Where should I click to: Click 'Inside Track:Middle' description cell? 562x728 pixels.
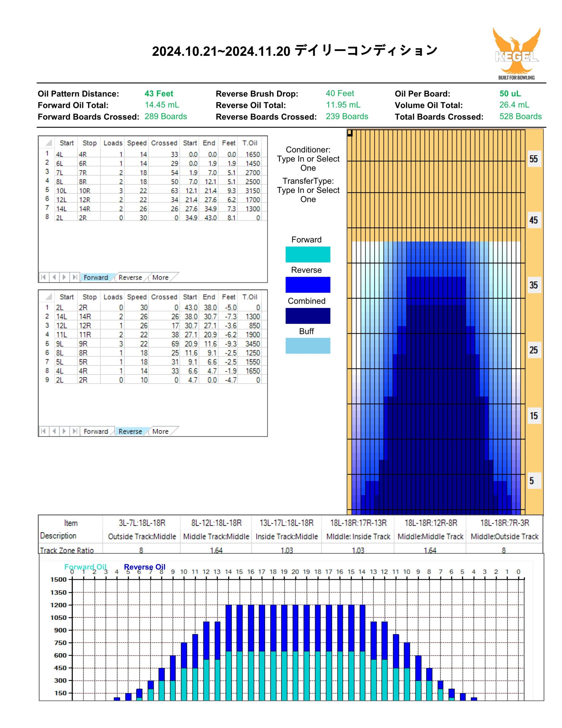[286, 537]
